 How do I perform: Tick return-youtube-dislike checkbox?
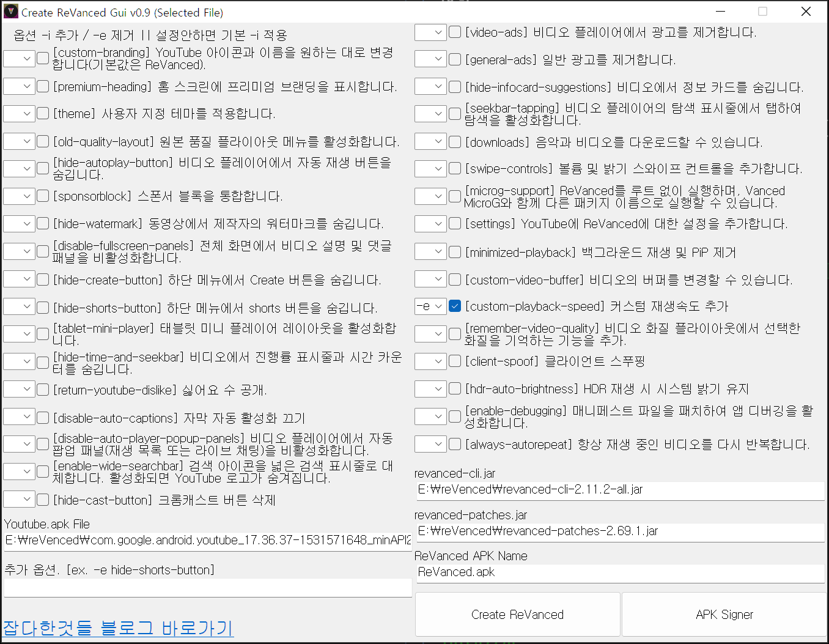[43, 390]
